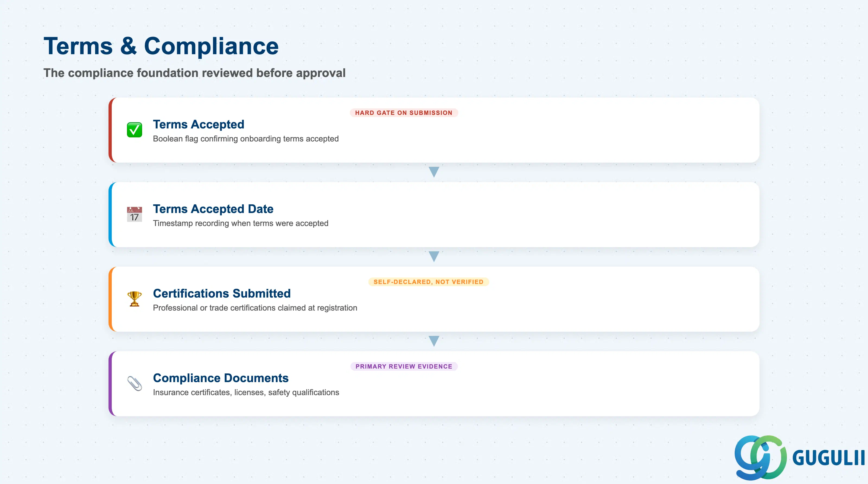Click the Terms Accepted heading
Screen dimensions: 868x484
tap(199, 125)
